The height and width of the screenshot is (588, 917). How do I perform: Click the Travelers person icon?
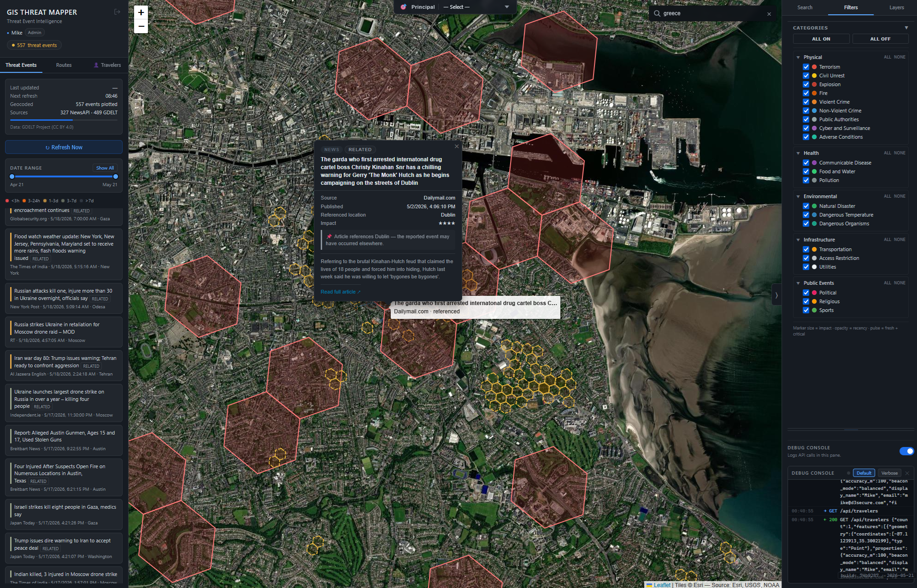(x=96, y=65)
